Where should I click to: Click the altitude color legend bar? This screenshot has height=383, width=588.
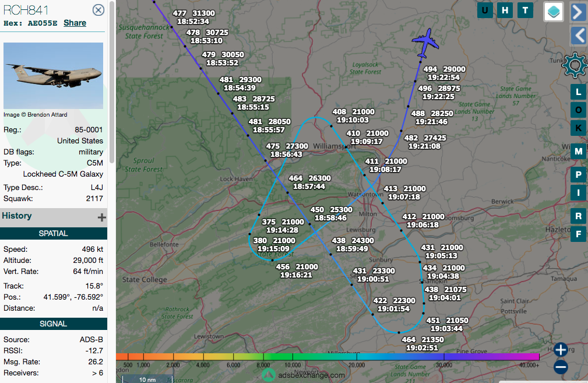tap(328, 356)
